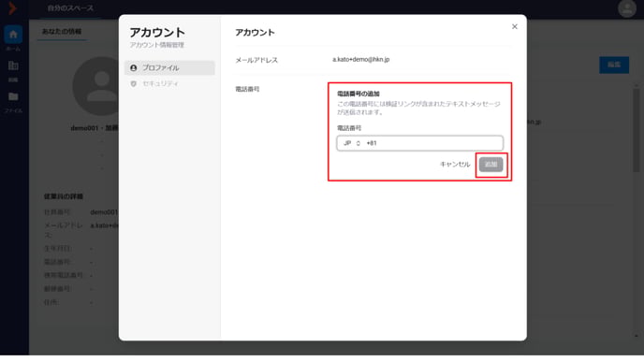Image resolution: width=644 pixels, height=362 pixels.
Task: Open the JP country code selector
Action: tap(352, 143)
